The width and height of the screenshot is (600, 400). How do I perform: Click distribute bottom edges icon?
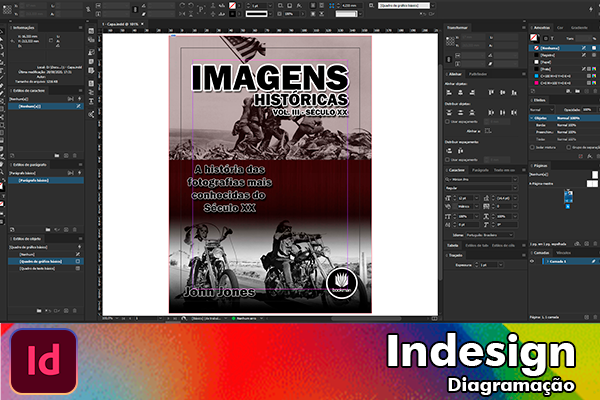click(472, 113)
